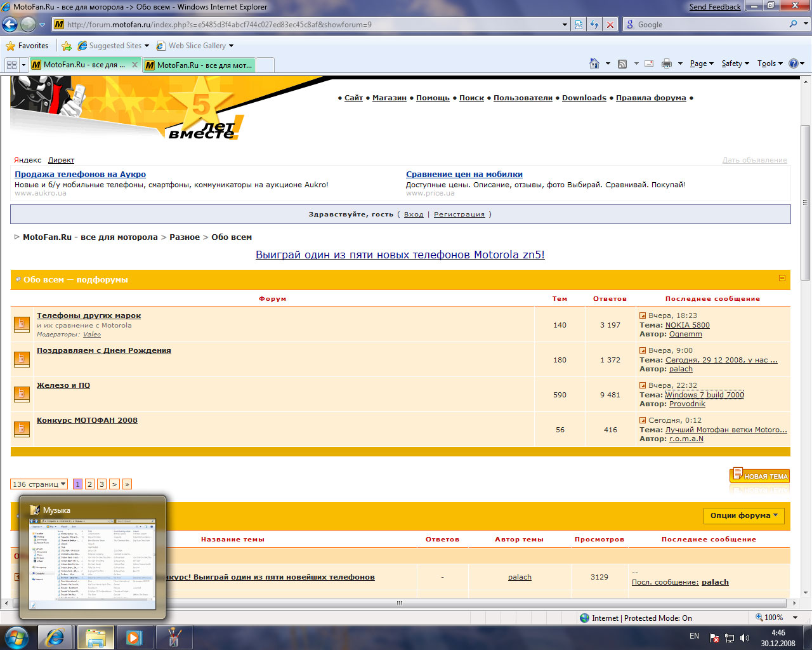Open the Quick Tabs grid icon
The image size is (812, 650).
click(11, 65)
